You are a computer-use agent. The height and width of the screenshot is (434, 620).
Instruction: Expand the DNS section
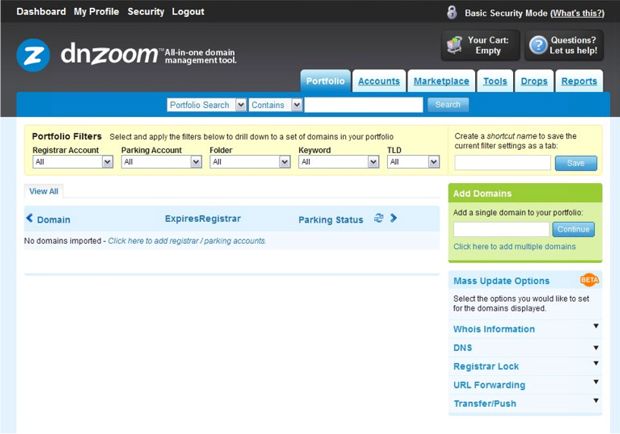point(525,347)
